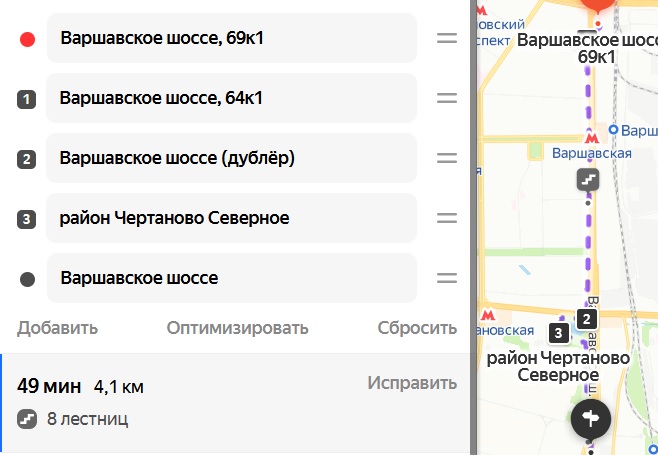Click drag handle for район Чертаново Северное
The width and height of the screenshot is (658, 455).
(x=447, y=219)
